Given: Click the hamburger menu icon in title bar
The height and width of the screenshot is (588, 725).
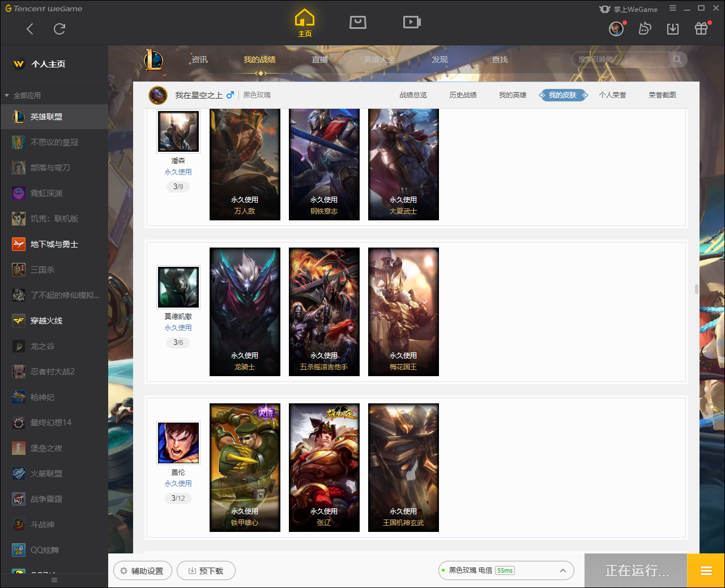Looking at the screenshot, I should pos(673,8).
